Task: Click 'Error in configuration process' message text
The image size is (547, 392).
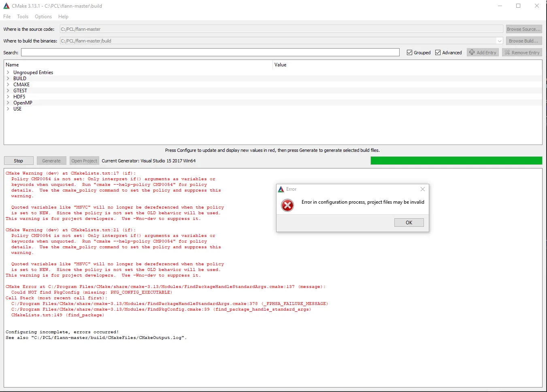Action: 363,202
